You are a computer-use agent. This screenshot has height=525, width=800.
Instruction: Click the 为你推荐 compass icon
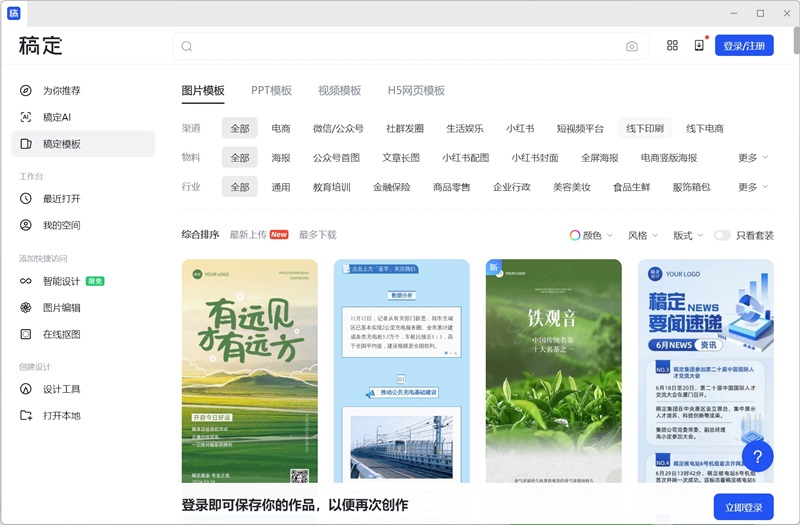(26, 91)
